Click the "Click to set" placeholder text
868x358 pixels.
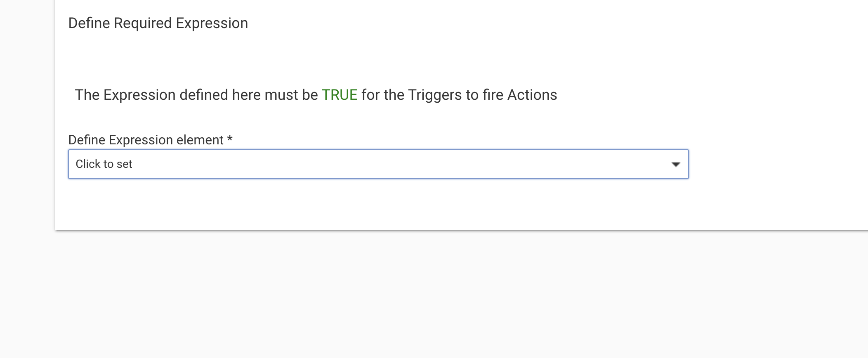pos(104,164)
